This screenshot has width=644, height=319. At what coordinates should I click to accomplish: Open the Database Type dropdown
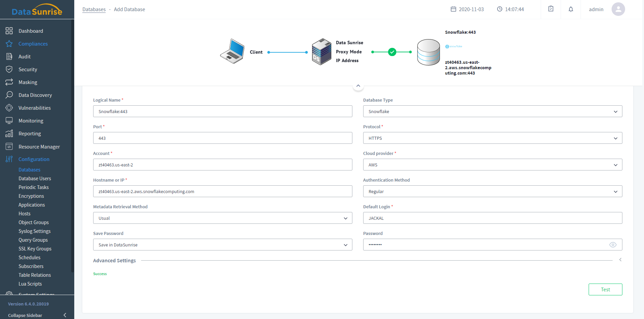click(x=492, y=111)
